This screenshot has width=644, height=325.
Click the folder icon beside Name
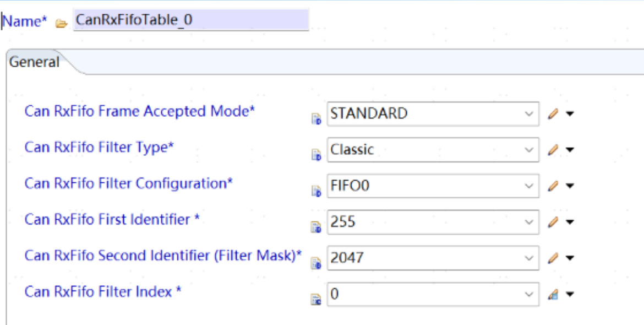(61, 24)
